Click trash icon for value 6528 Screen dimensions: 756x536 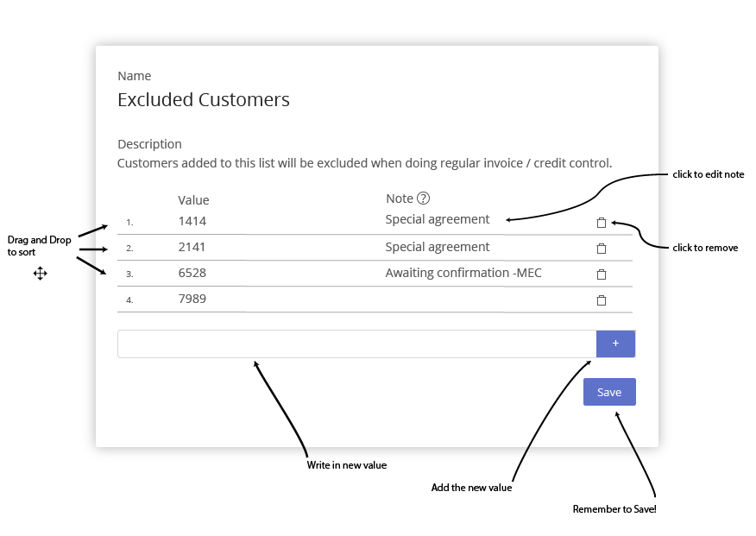pyautogui.click(x=602, y=274)
